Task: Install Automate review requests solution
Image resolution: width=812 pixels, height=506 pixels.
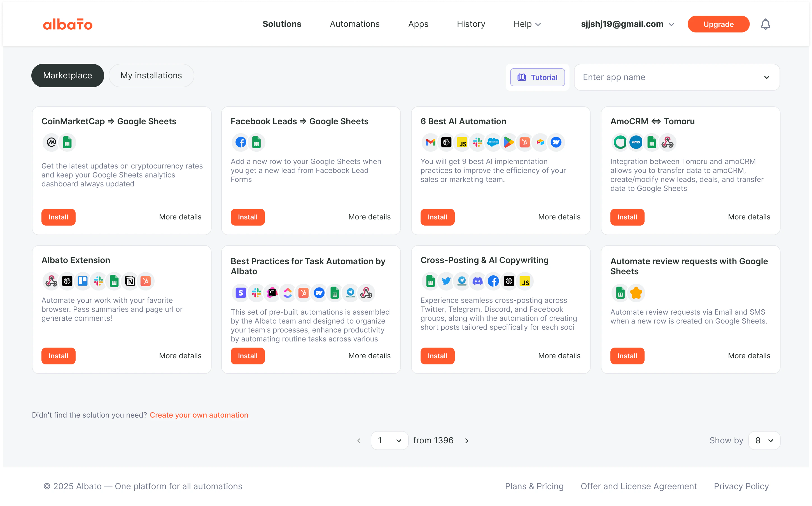Action: 627,356
